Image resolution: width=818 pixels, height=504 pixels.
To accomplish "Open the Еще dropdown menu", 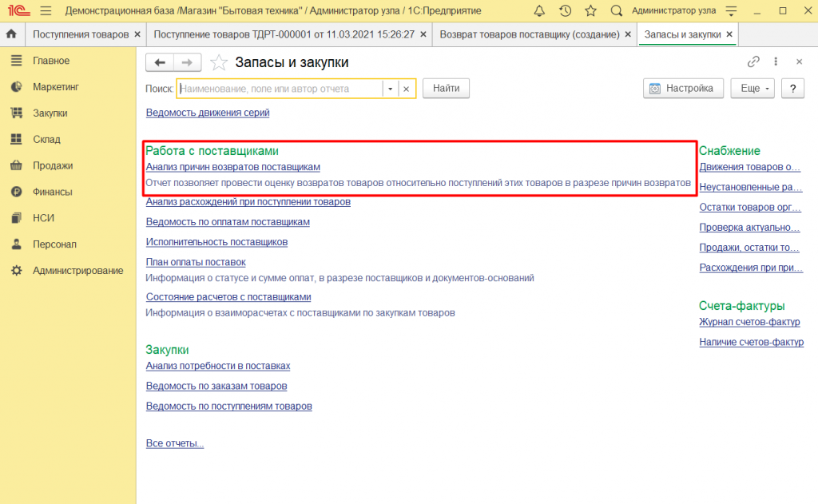I will click(x=752, y=89).
